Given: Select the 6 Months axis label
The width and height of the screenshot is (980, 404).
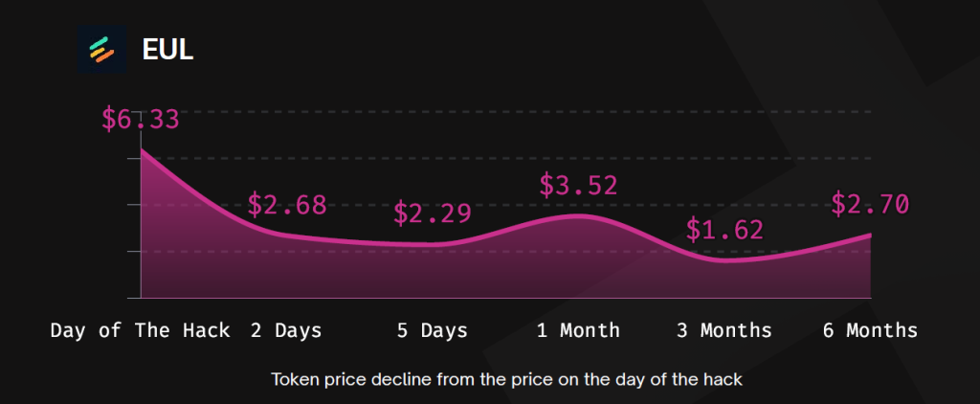Looking at the screenshot, I should tap(870, 330).
